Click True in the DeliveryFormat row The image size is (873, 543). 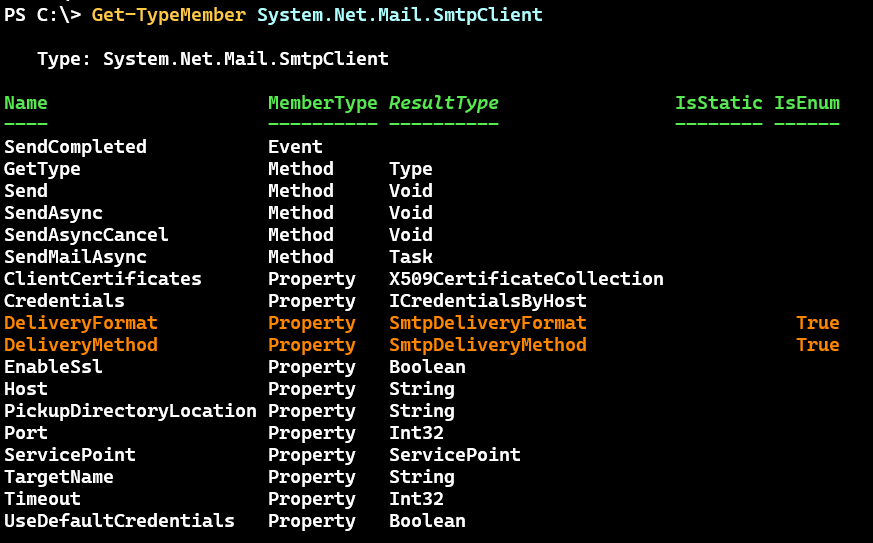click(x=818, y=323)
